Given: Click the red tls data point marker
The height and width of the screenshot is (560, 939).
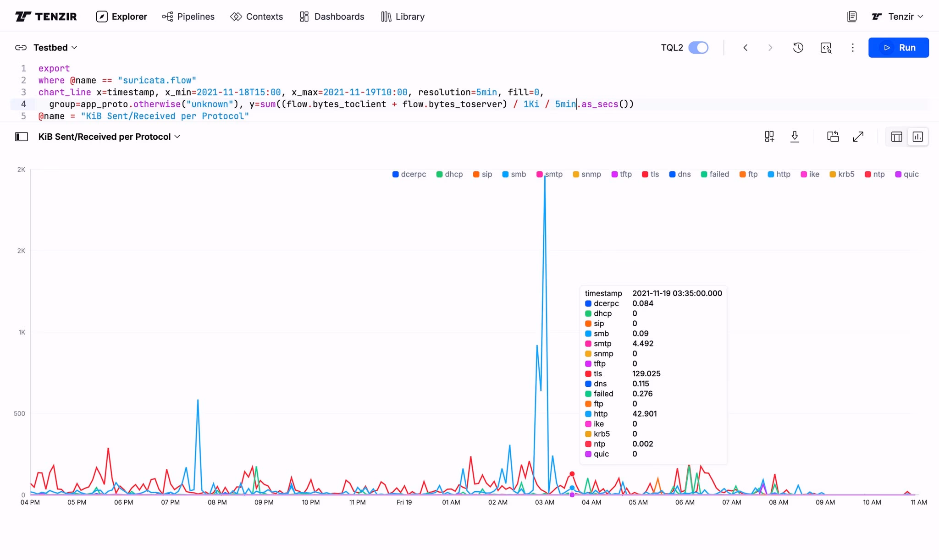Looking at the screenshot, I should pos(572,474).
